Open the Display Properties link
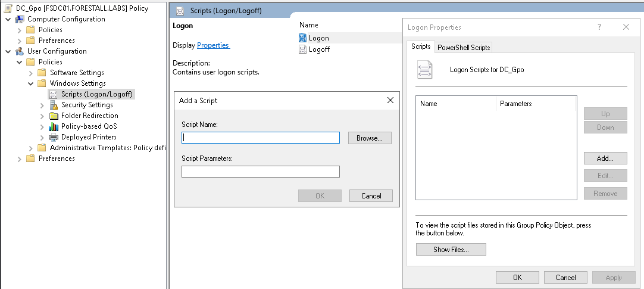Image resolution: width=644 pixels, height=289 pixels. point(213,45)
